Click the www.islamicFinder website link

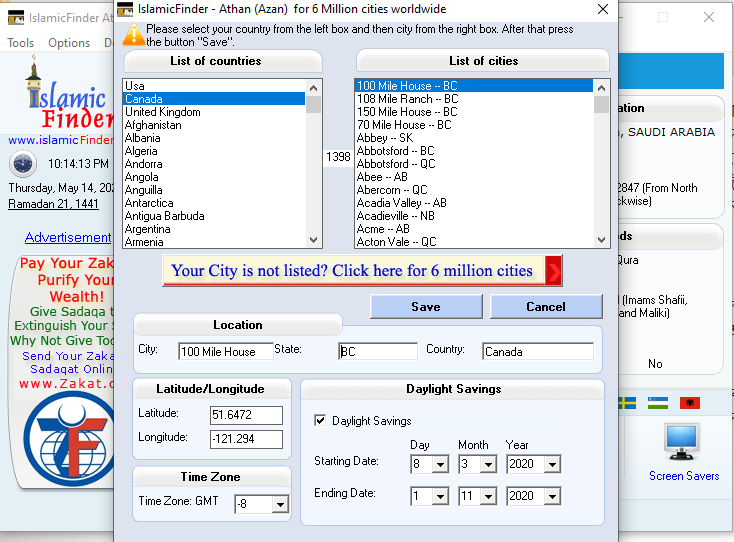point(61,140)
